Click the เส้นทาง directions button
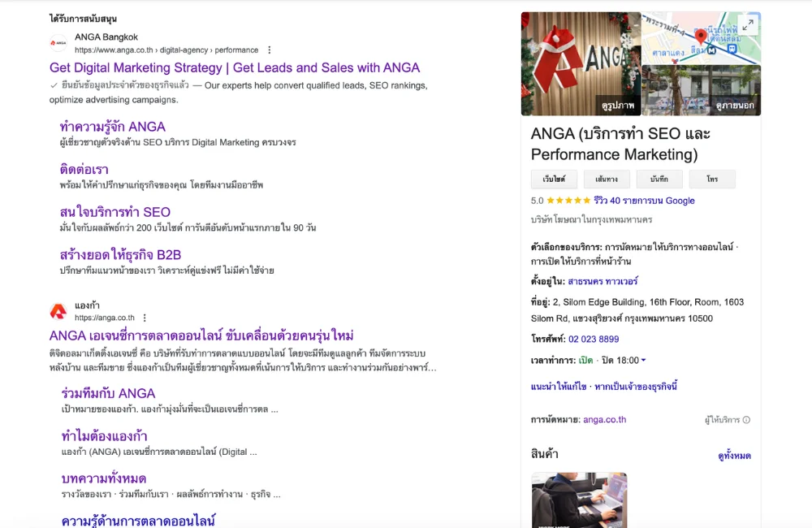The width and height of the screenshot is (812, 528). (x=607, y=180)
